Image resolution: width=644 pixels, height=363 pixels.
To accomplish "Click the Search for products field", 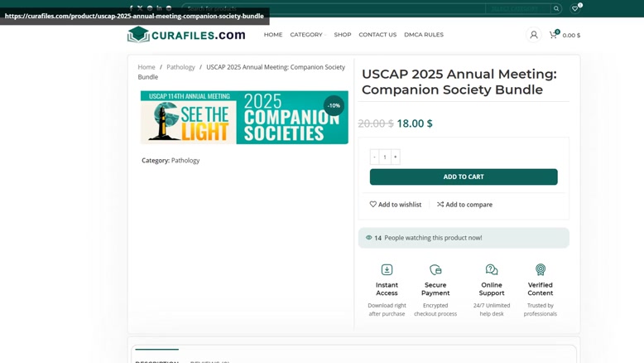I will pyautogui.click(x=334, y=8).
